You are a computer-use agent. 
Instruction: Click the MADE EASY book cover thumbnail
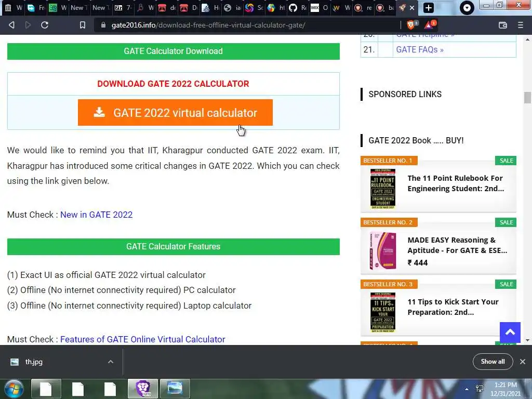[x=383, y=251]
